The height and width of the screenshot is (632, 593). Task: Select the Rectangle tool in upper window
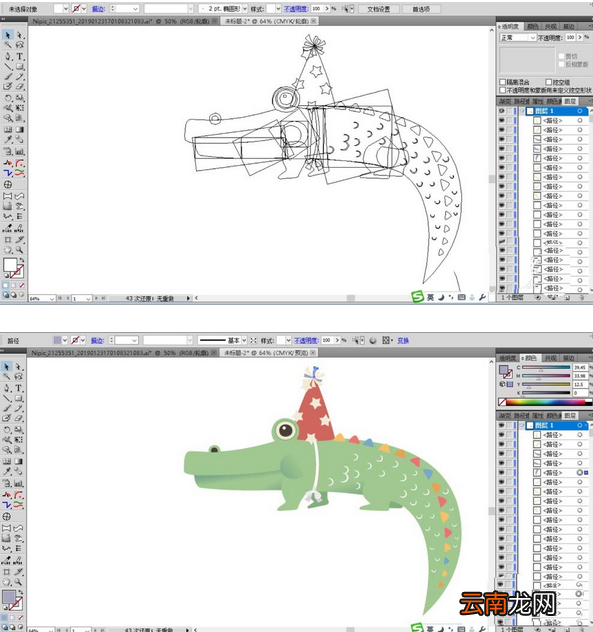pos(19,67)
